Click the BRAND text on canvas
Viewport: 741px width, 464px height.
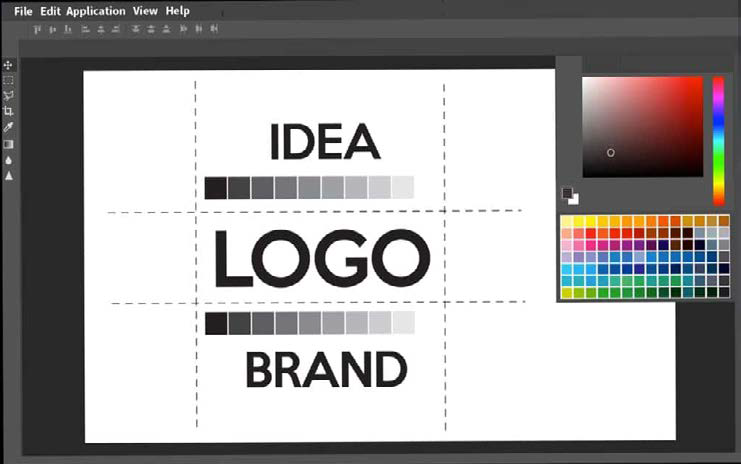(x=326, y=370)
